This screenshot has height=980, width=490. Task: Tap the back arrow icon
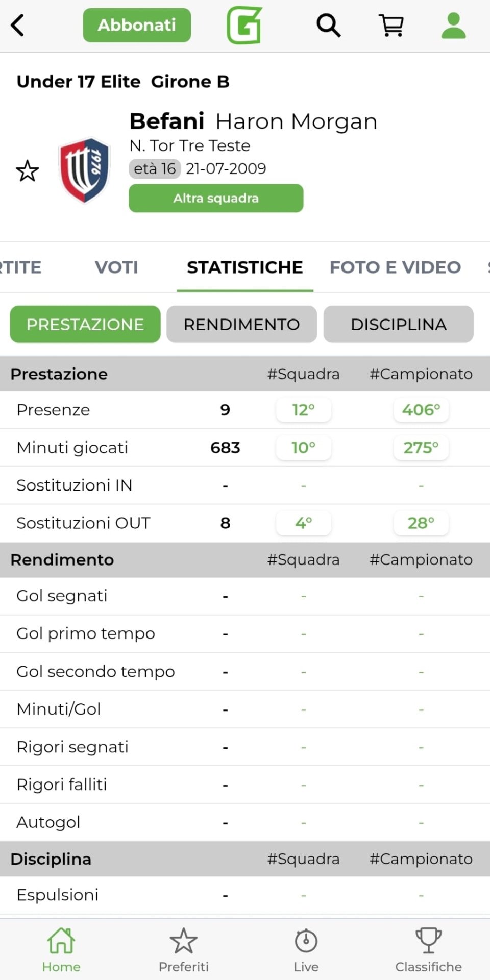click(x=18, y=25)
